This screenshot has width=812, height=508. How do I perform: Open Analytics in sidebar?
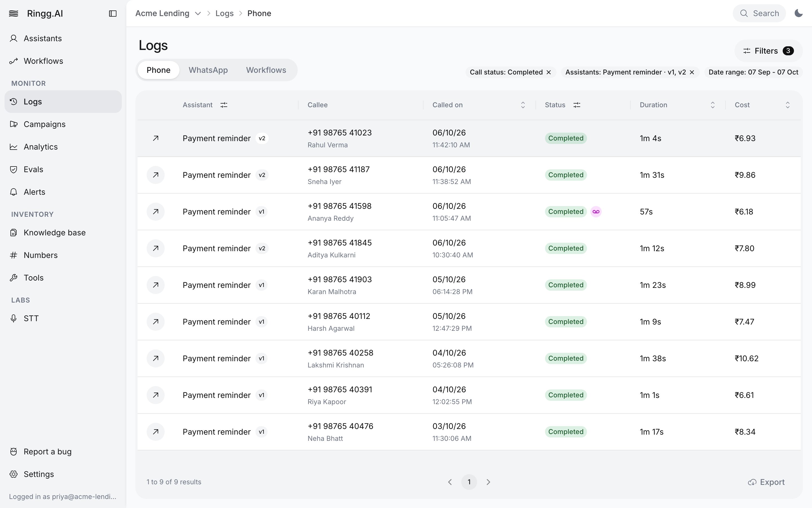[x=63, y=146]
